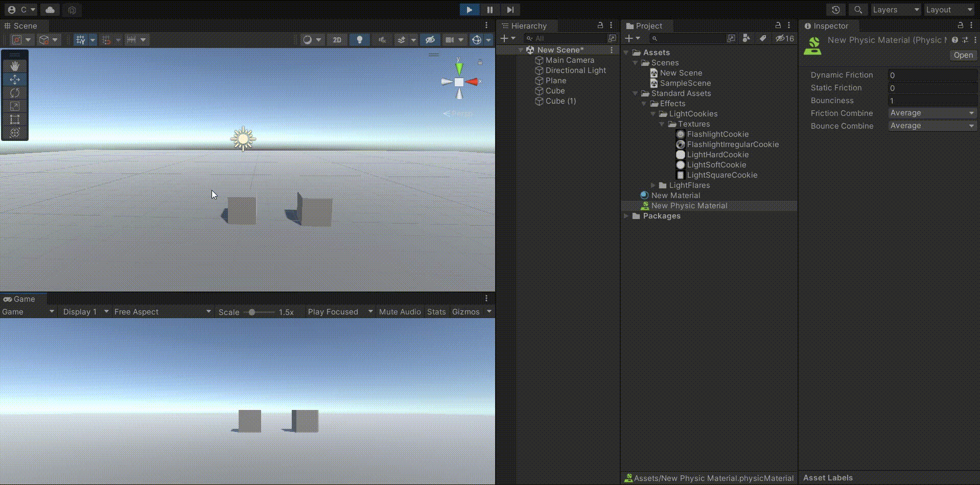Open the Physic Material help icon in Inspector

pyautogui.click(x=954, y=40)
